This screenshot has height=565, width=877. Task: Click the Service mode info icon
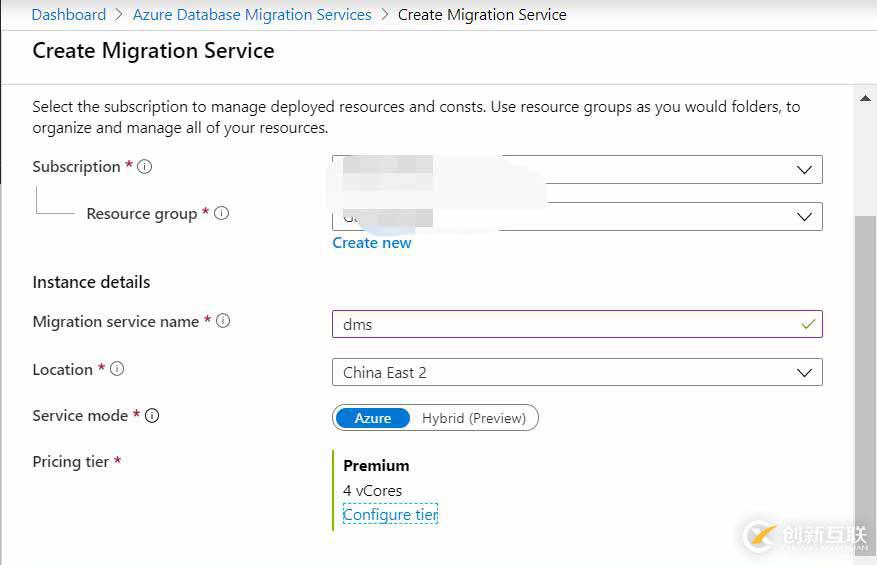(x=152, y=415)
